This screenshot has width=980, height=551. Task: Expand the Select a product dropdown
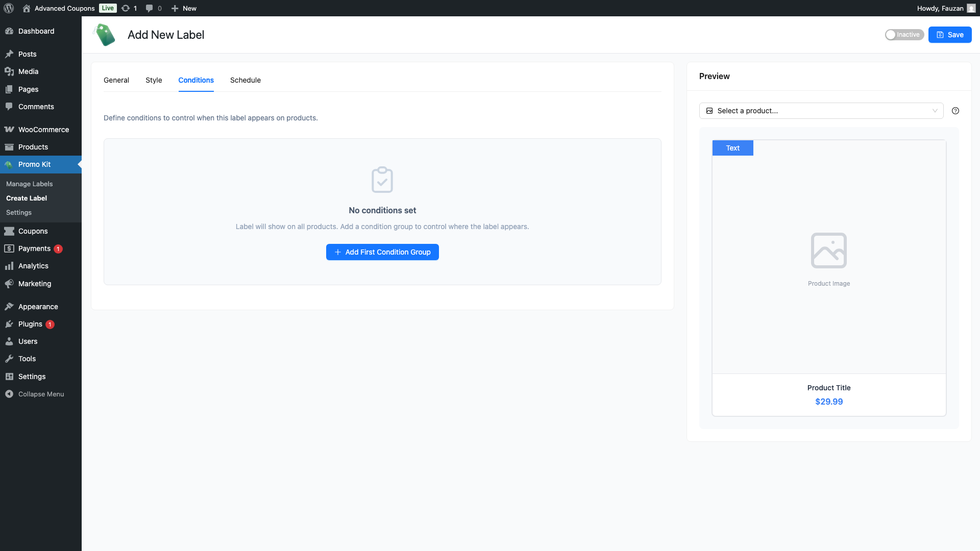821,111
